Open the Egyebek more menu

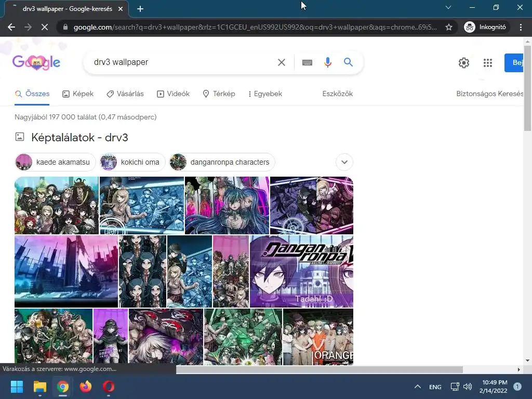265,94
